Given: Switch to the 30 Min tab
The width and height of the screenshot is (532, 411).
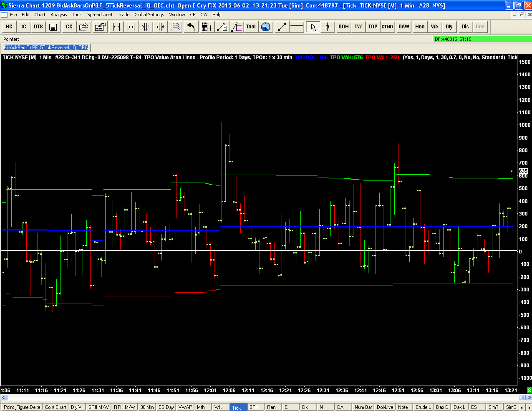Looking at the screenshot, I should pyautogui.click(x=147, y=407).
